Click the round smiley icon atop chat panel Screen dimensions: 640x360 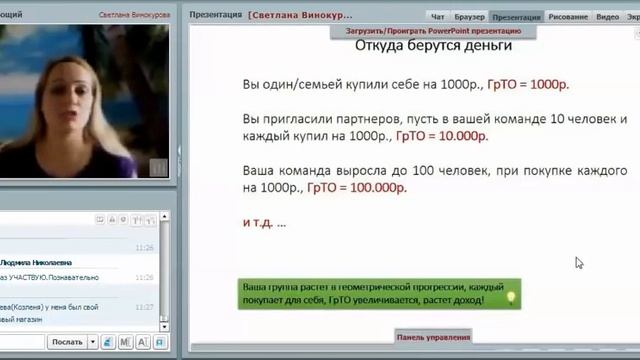pos(123,220)
